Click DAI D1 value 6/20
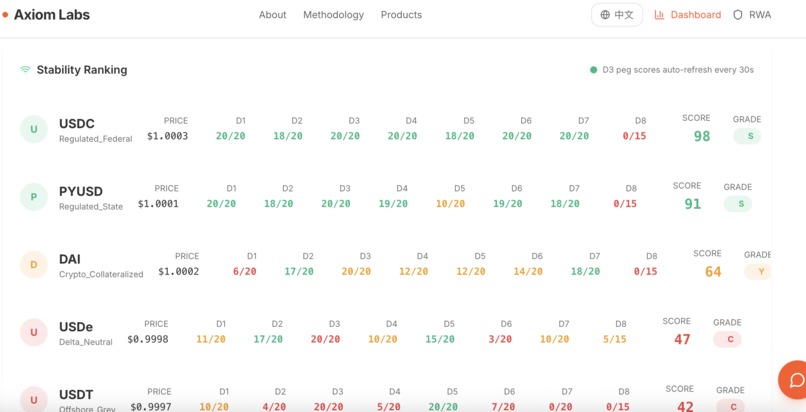This screenshot has width=806, height=412. click(x=245, y=272)
